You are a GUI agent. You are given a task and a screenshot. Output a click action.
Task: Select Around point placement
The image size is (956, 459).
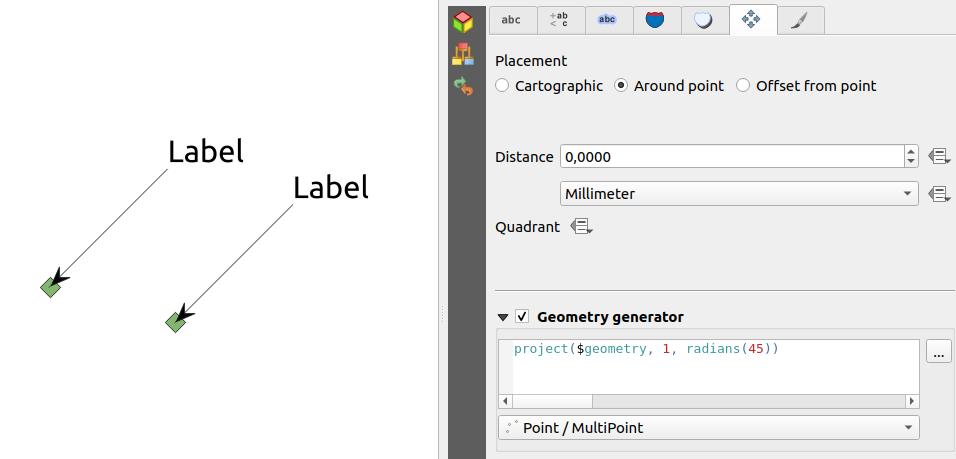(x=621, y=86)
